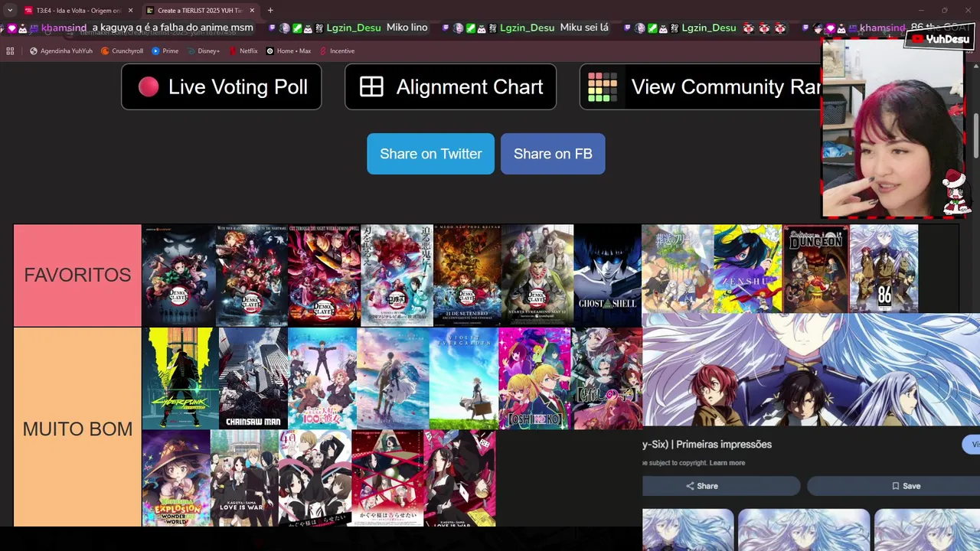
Task: Click the Live Voting Poll label
Action: 238,87
